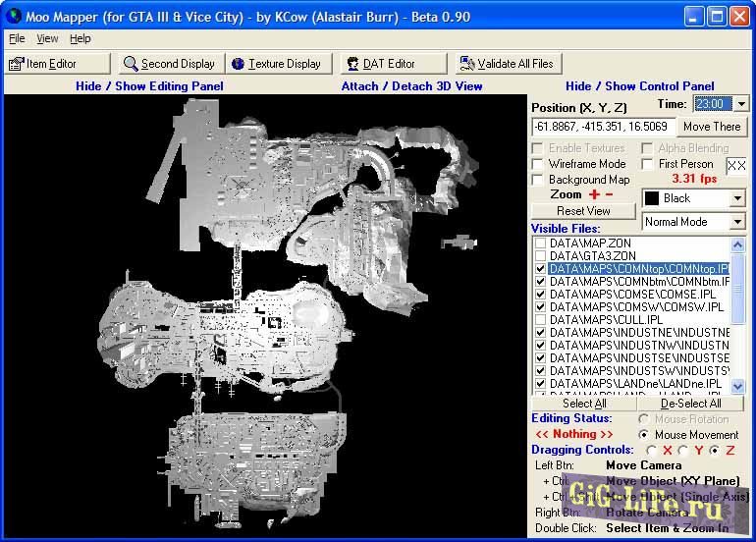Open the Black background color dropdown
756x542 pixels.
737,198
